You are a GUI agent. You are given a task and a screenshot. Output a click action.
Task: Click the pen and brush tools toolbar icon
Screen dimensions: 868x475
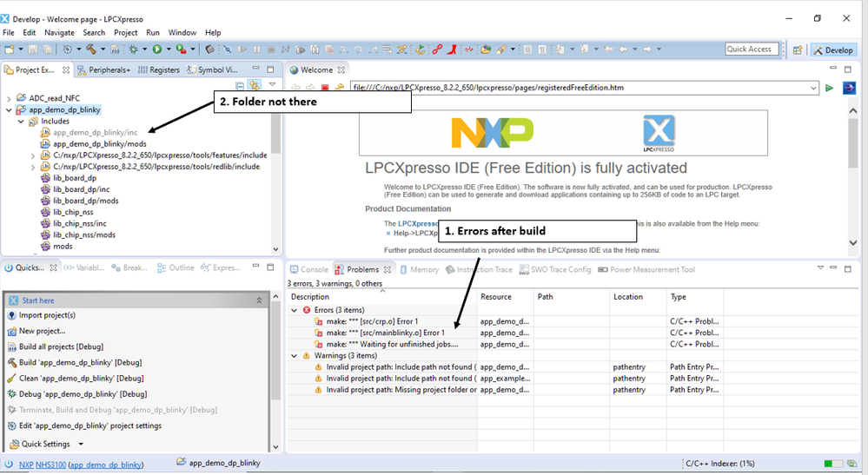click(x=501, y=49)
